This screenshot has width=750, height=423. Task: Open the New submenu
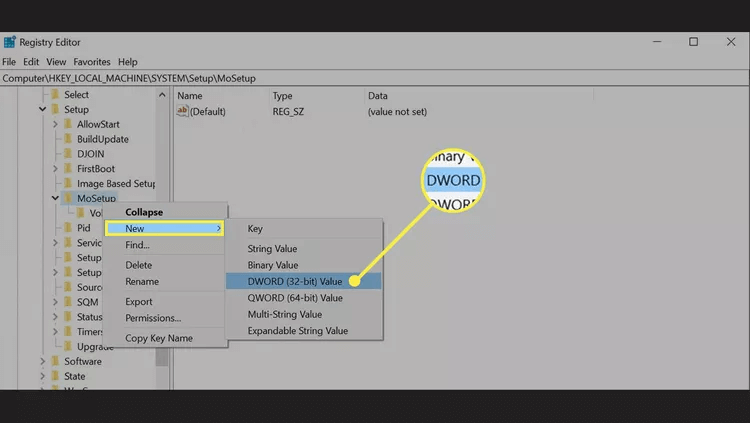click(x=165, y=228)
